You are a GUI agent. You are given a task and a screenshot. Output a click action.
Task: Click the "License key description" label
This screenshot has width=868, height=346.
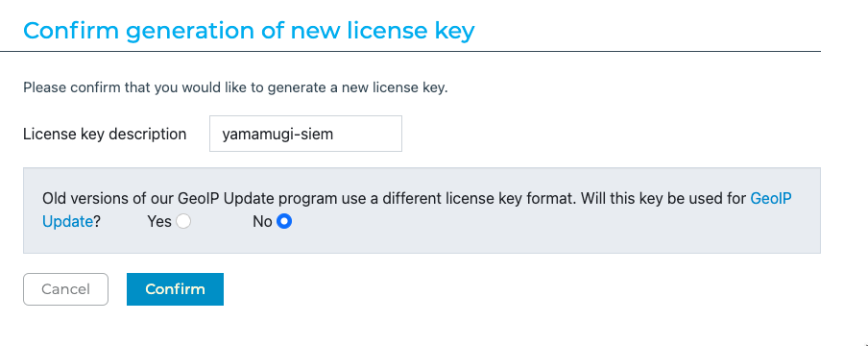click(x=105, y=135)
